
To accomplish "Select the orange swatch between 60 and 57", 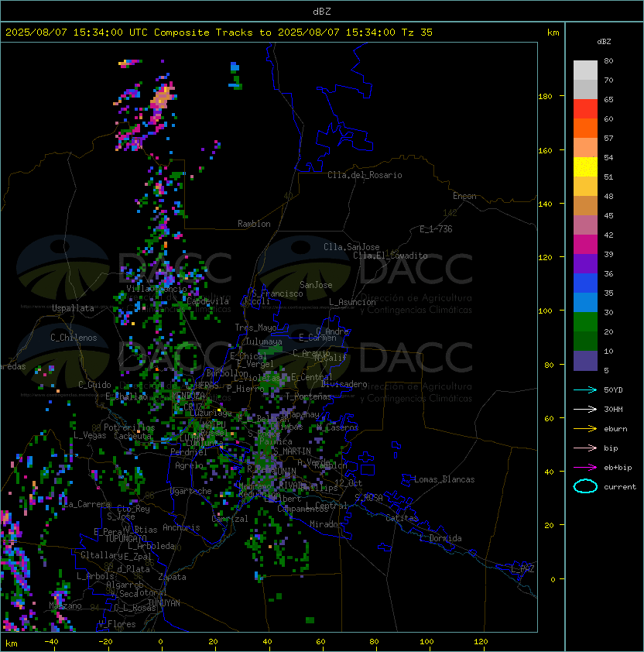I will [585, 129].
